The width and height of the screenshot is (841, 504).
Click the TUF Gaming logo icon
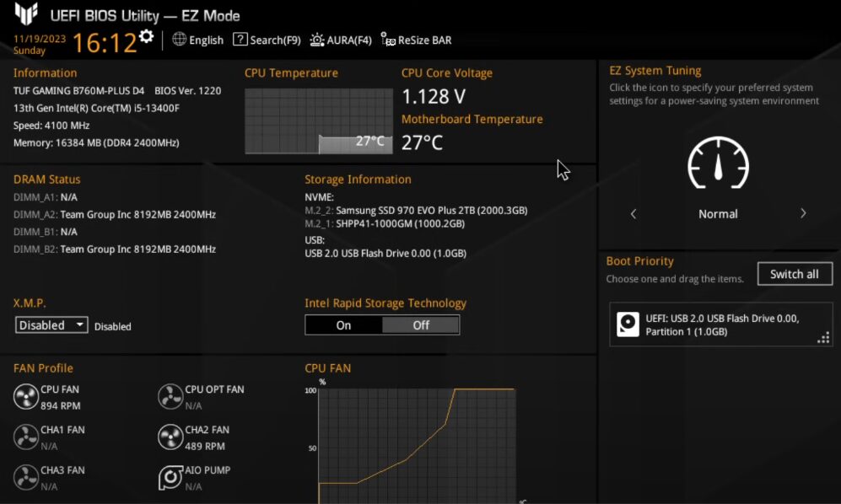tap(26, 13)
